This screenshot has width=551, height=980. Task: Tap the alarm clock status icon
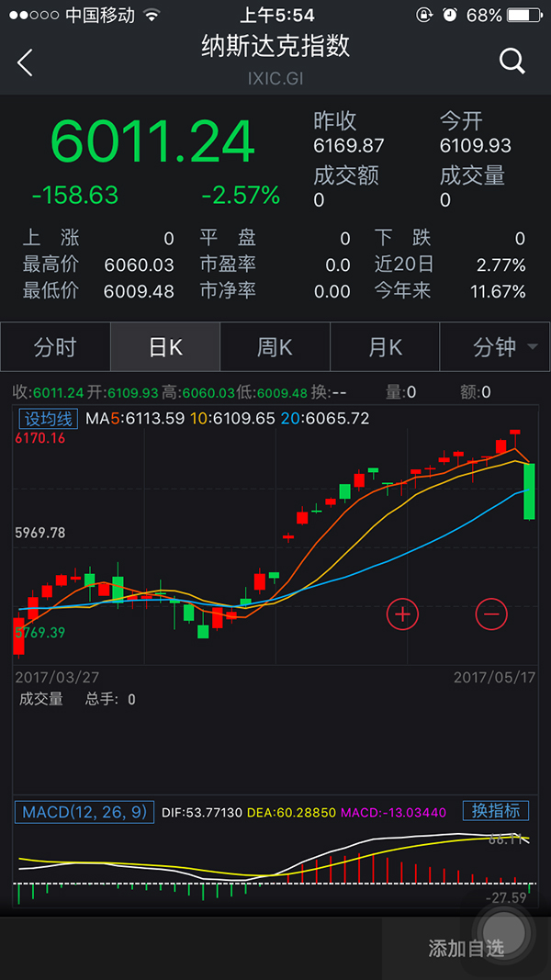coord(450,16)
